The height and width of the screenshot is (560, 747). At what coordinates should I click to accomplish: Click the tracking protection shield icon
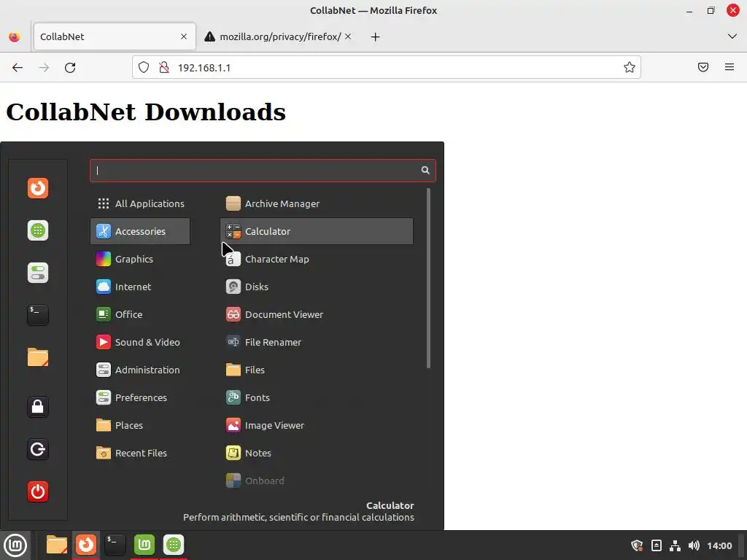click(x=144, y=67)
